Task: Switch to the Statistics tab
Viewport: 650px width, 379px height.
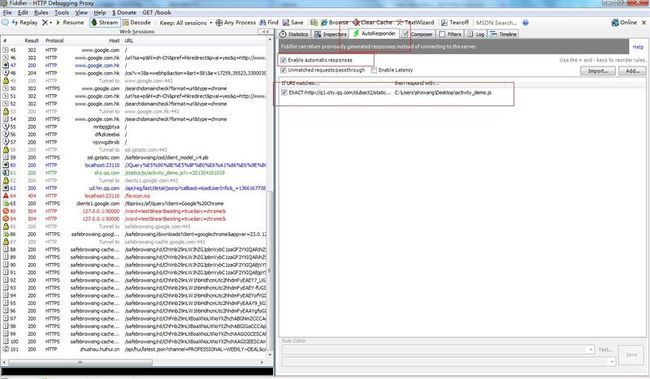Action: click(x=294, y=34)
